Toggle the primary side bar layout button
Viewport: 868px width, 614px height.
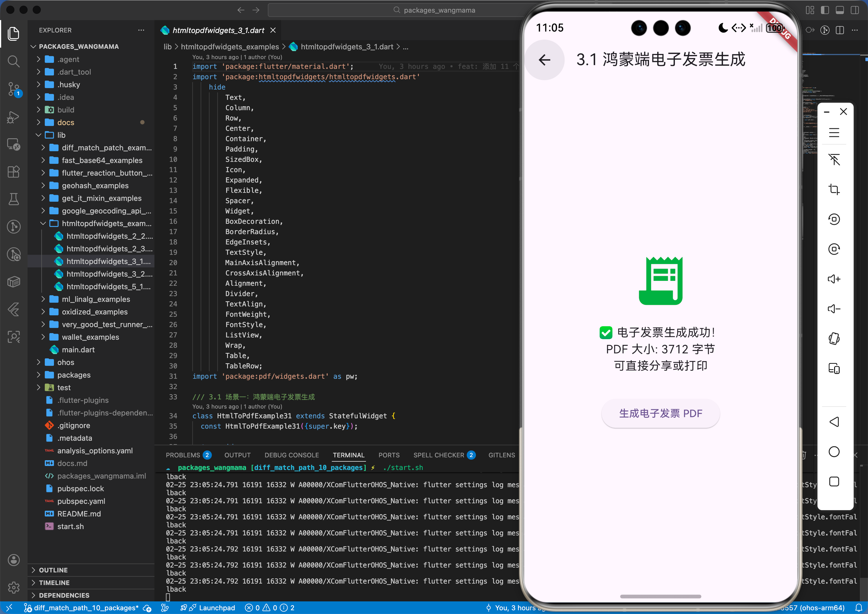tap(824, 10)
